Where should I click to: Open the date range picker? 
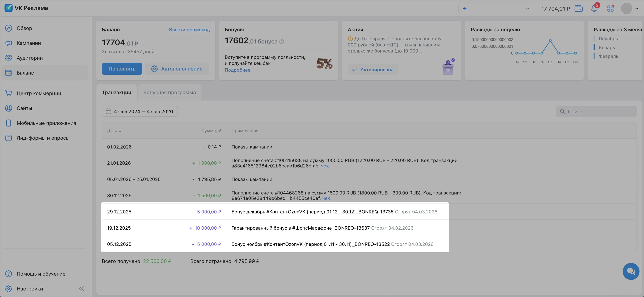point(140,111)
